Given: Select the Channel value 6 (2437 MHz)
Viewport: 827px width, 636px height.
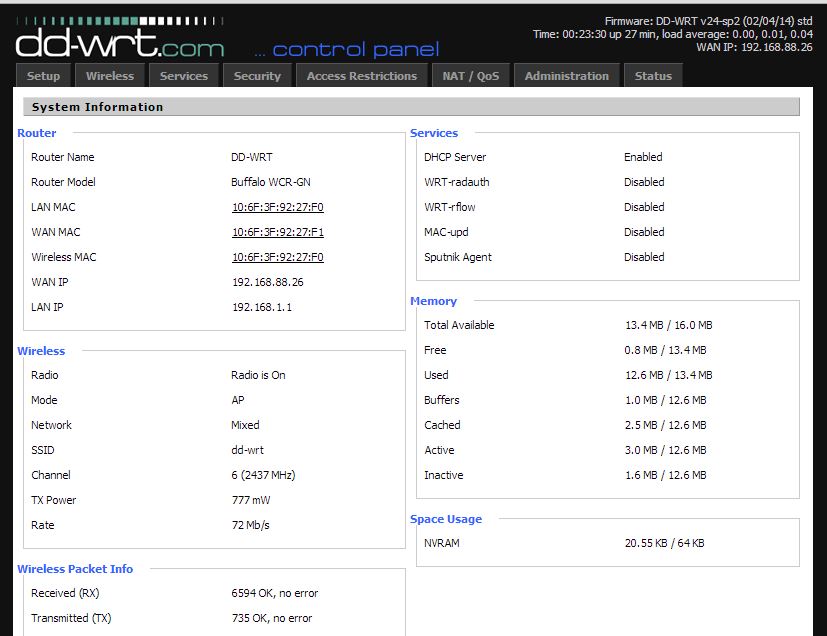Looking at the screenshot, I should coord(263,475).
